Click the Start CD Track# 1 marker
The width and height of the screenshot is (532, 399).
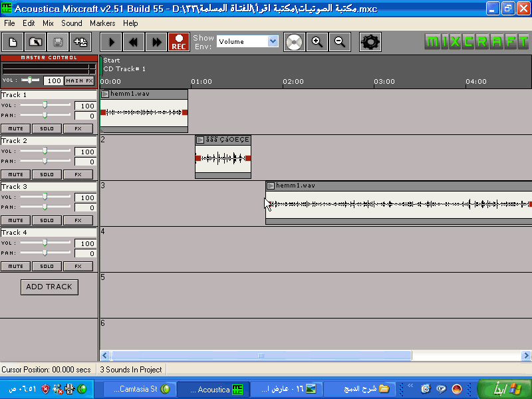(124, 65)
